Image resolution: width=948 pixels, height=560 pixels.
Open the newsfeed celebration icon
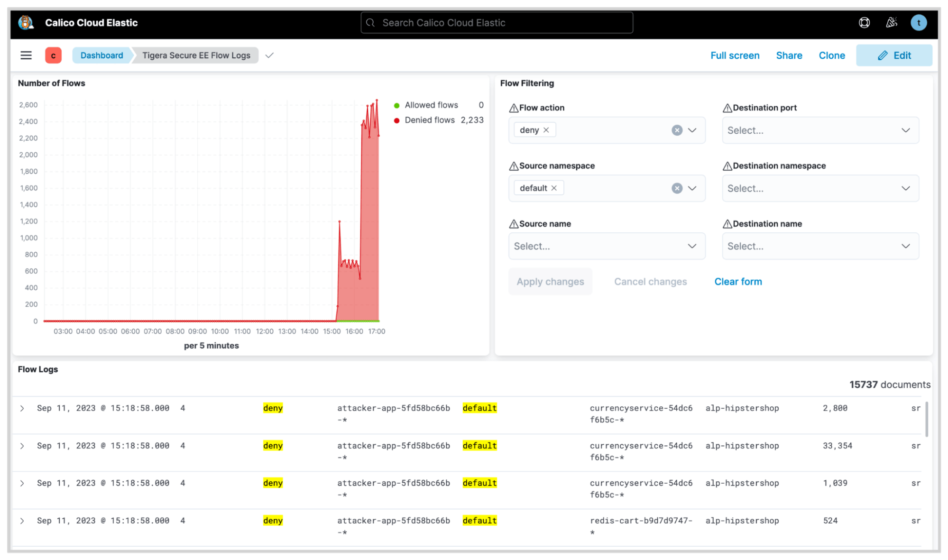892,22
